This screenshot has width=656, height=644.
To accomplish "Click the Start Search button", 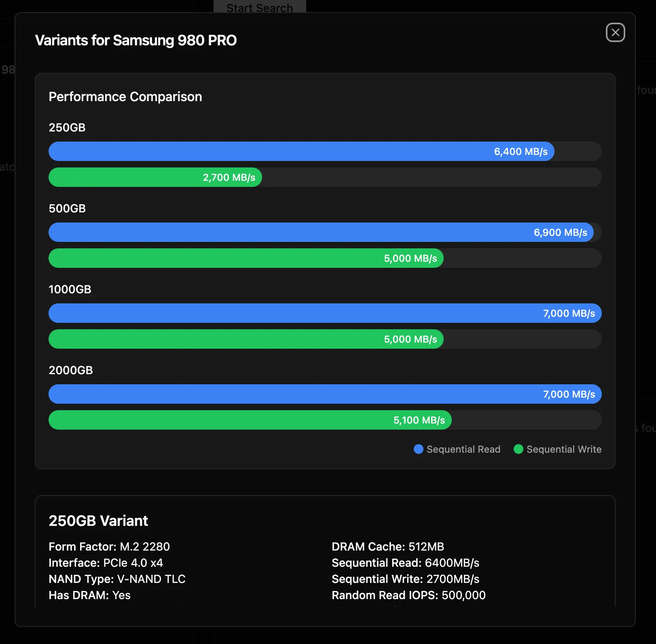I will [x=260, y=7].
